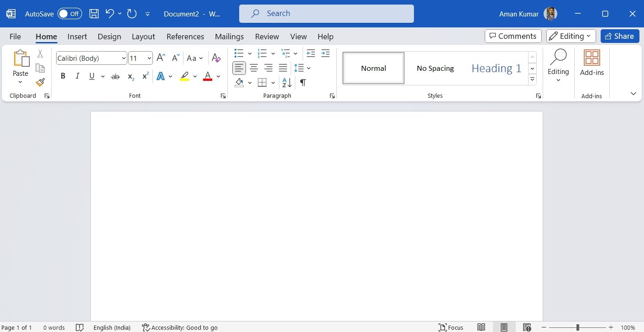
Task: Open the Mailings tab
Action: point(229,37)
